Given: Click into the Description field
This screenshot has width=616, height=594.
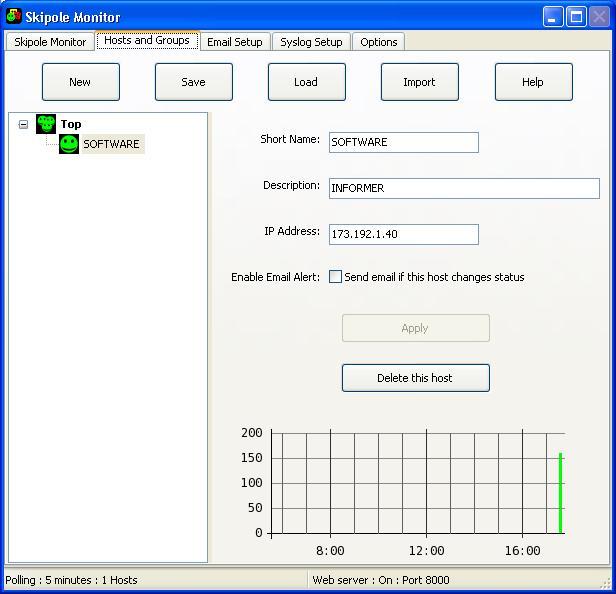Looking at the screenshot, I should pyautogui.click(x=464, y=188).
